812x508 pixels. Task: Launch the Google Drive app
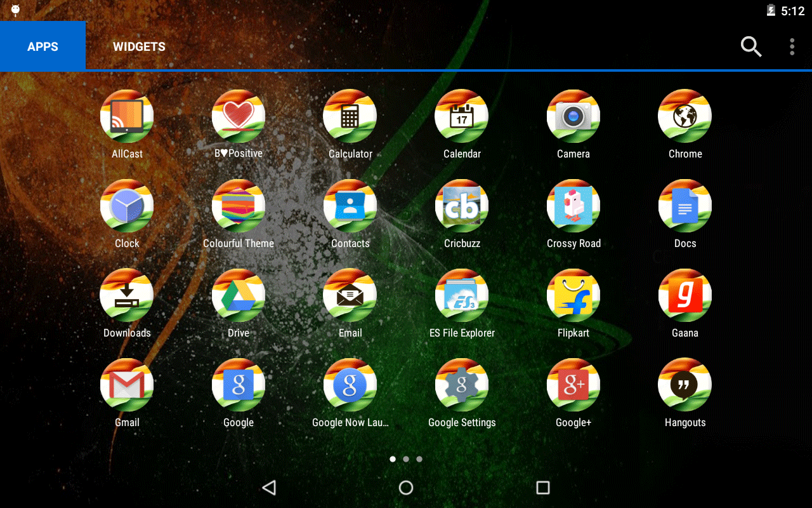coord(239,295)
